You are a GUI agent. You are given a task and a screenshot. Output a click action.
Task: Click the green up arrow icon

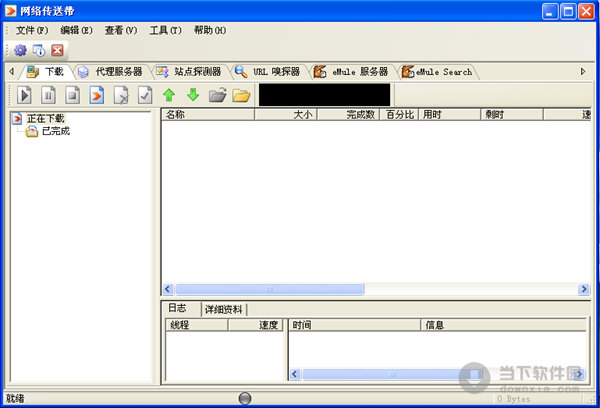pyautogui.click(x=169, y=95)
